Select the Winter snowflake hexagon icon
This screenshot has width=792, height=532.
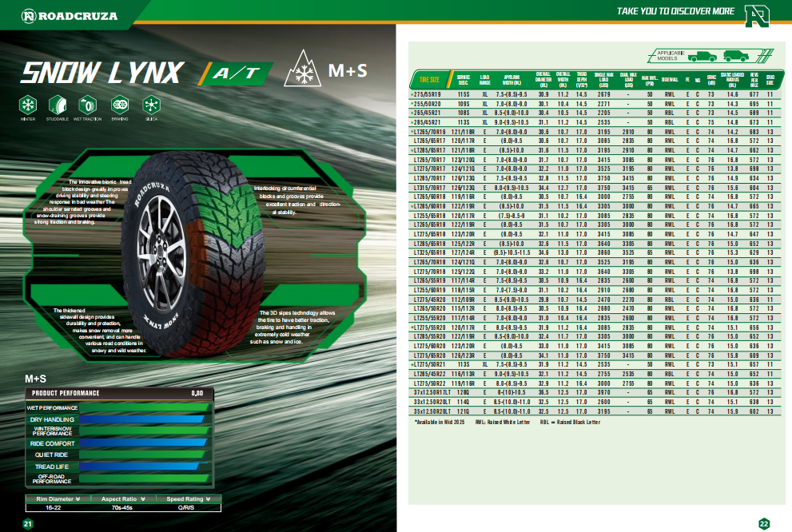point(28,105)
